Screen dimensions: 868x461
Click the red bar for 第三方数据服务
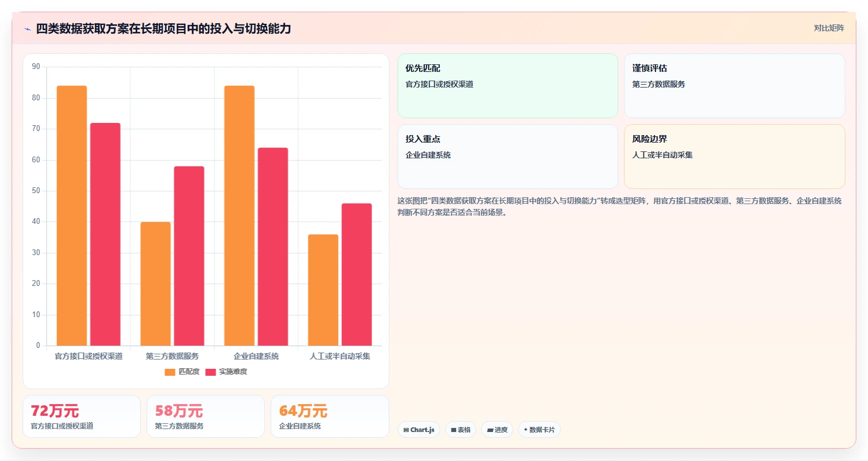coord(189,256)
